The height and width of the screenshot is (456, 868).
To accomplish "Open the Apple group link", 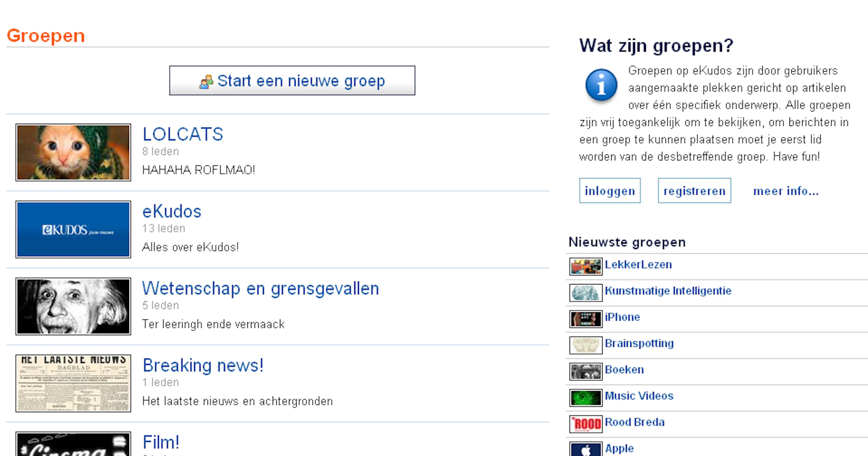I will point(619,448).
